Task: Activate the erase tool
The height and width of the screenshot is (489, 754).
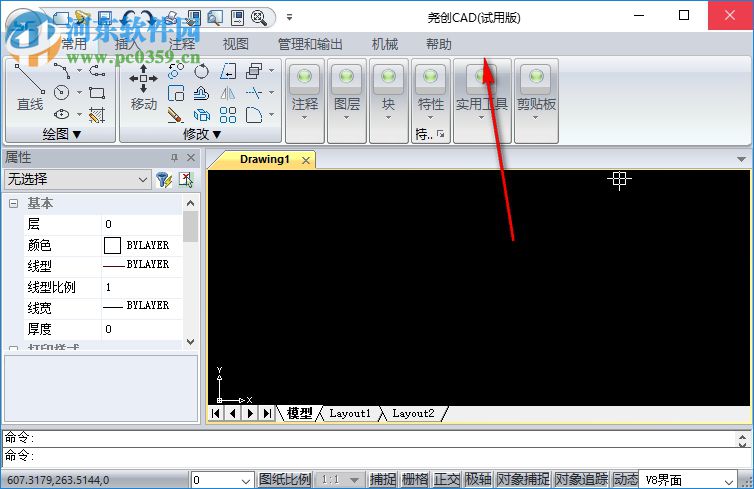Action: tap(176, 115)
